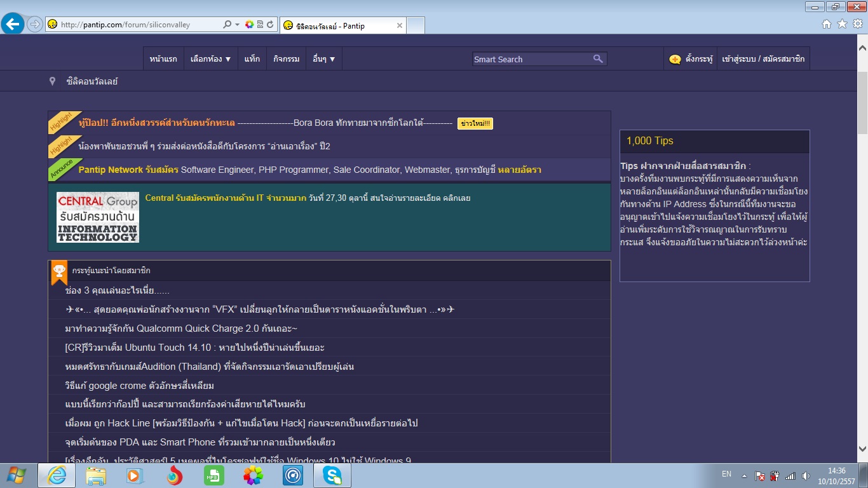Click the colorful flower icon in address bar
The image size is (868, 488).
click(249, 25)
